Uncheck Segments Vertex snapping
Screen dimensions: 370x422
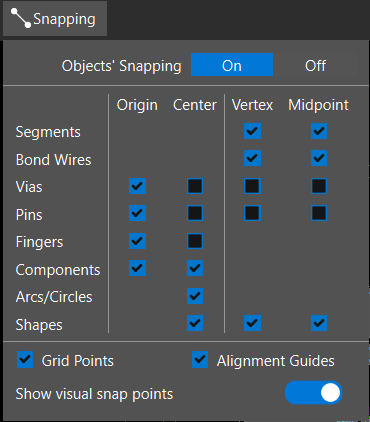[x=252, y=131]
